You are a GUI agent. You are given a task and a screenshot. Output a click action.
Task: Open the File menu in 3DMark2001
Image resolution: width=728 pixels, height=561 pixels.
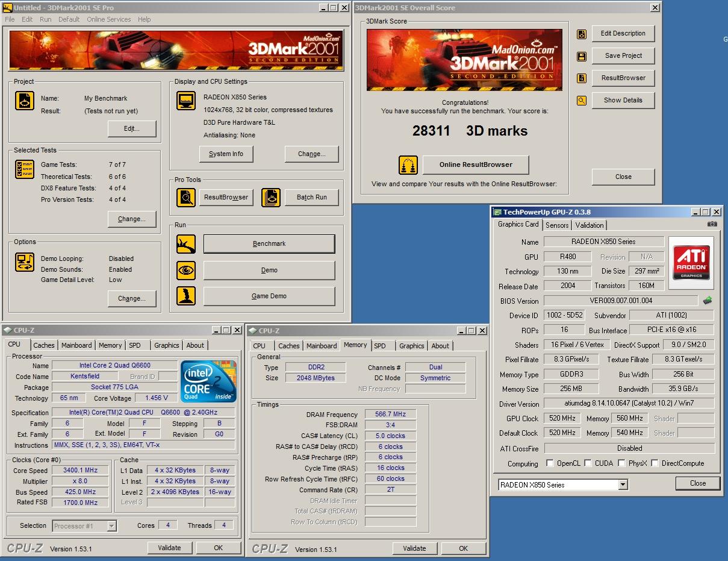pyautogui.click(x=10, y=19)
